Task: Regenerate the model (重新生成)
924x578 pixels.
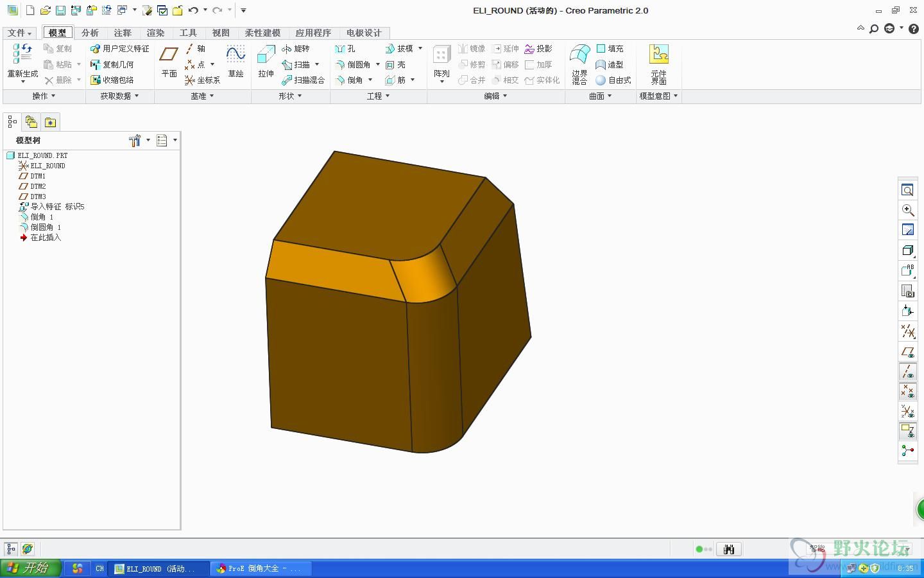Action: click(23, 63)
